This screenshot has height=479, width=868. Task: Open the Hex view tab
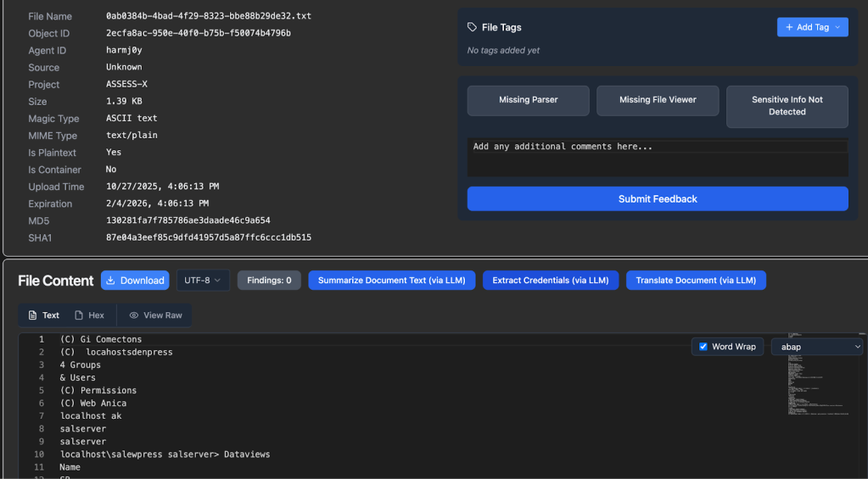pos(90,315)
